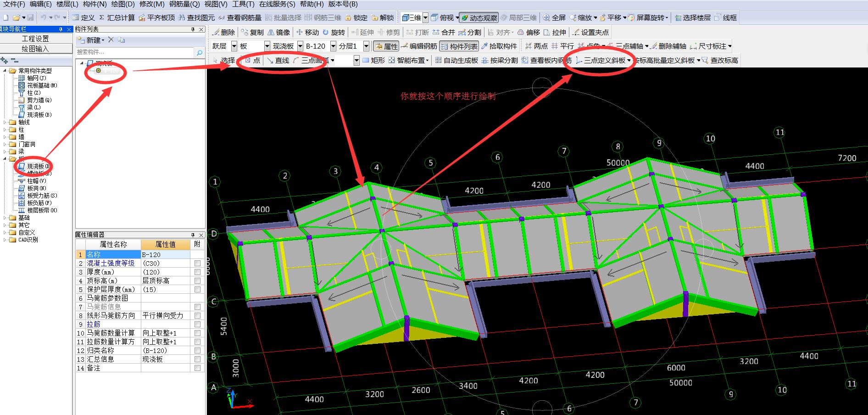This screenshot has height=415, width=868.
Task: Click 拾取构件 pick component tool
Action: click(499, 46)
